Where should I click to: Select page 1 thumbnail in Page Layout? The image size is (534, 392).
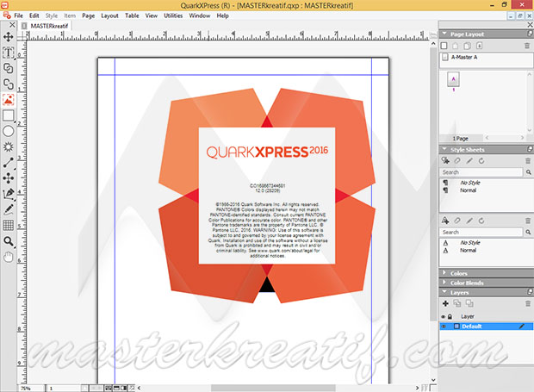point(453,79)
